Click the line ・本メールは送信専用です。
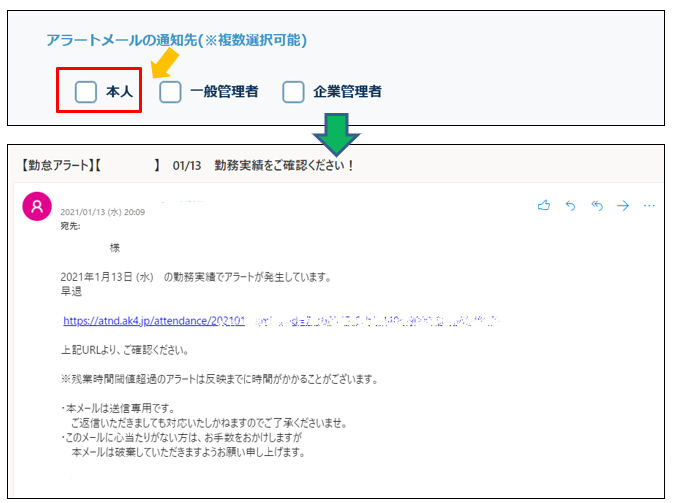Image resolution: width=674 pixels, height=503 pixels. 117,408
